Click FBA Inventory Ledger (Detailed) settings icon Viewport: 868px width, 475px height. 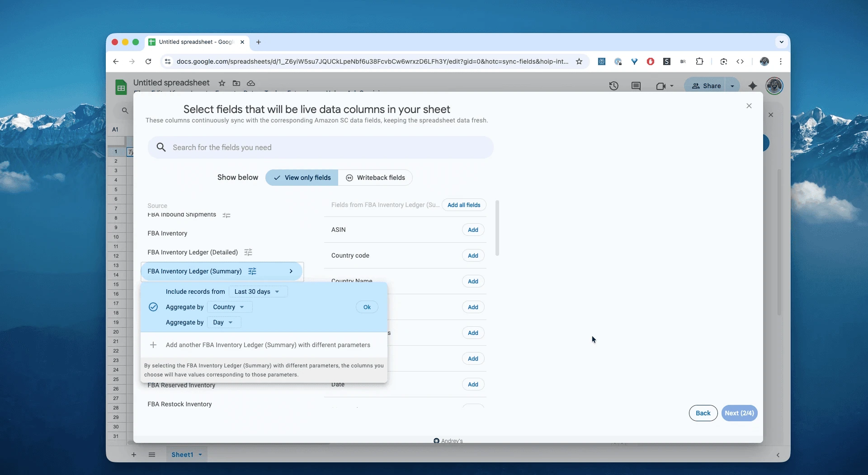[248, 252]
